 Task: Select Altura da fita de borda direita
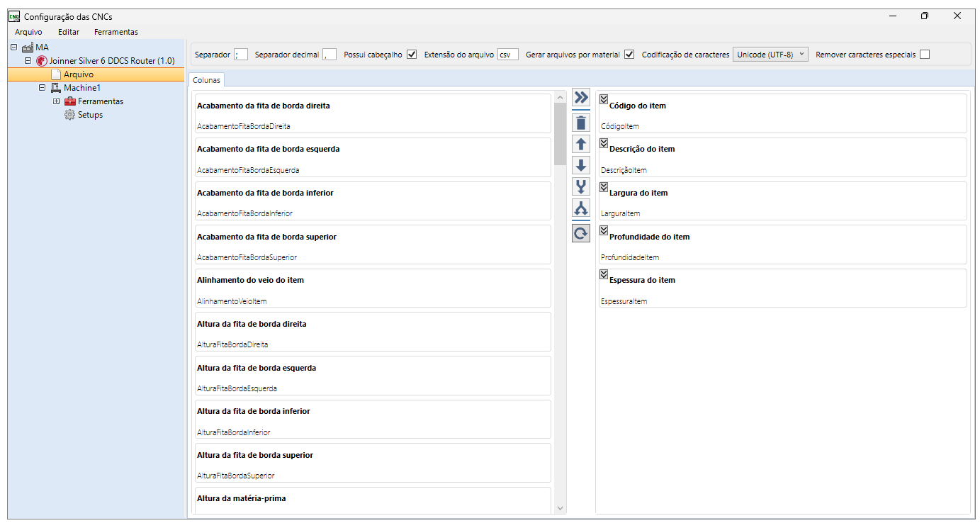373,332
